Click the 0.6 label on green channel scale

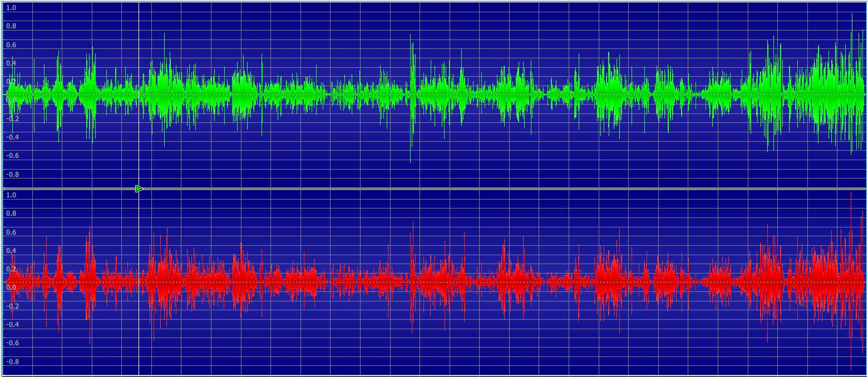11,45
